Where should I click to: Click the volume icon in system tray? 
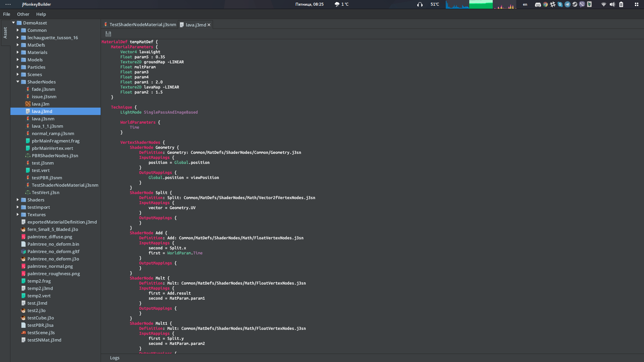click(x=612, y=4)
